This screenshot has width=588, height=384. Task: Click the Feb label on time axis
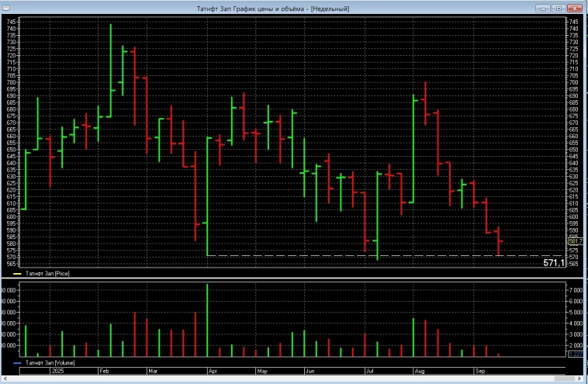[x=104, y=372]
